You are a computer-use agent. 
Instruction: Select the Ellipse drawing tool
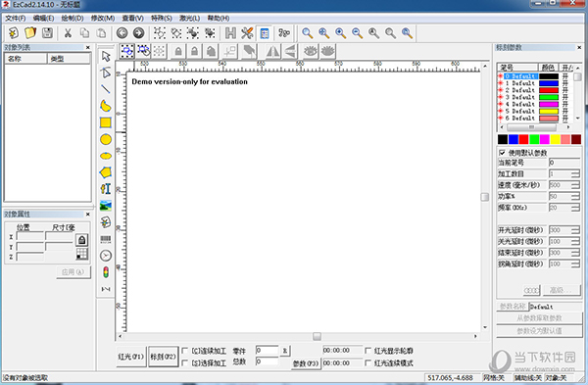pos(106,156)
